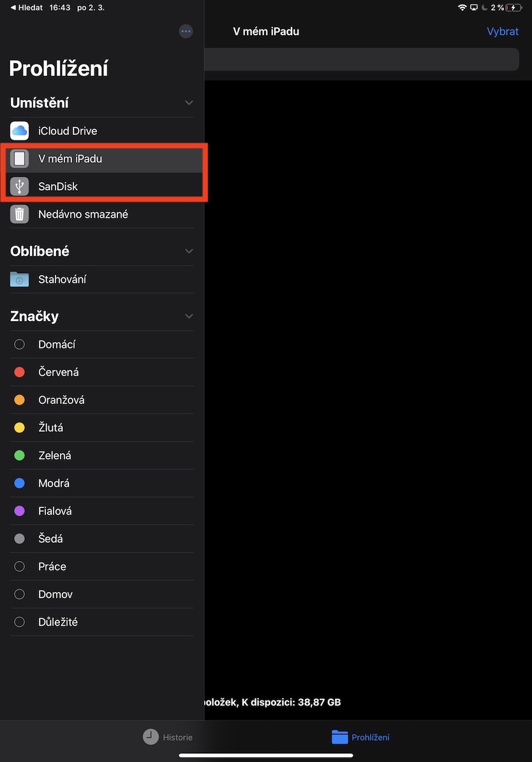The height and width of the screenshot is (762, 532).
Task: Tap the Vybrat button
Action: click(x=503, y=31)
